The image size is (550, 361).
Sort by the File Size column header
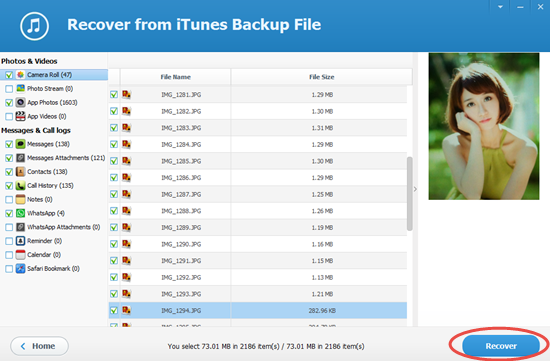322,77
